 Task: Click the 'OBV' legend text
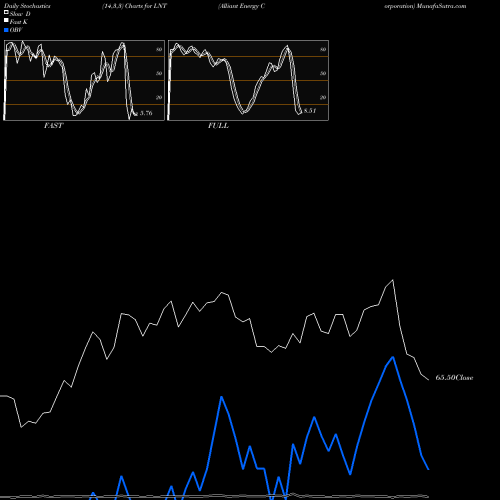(x=16, y=30)
